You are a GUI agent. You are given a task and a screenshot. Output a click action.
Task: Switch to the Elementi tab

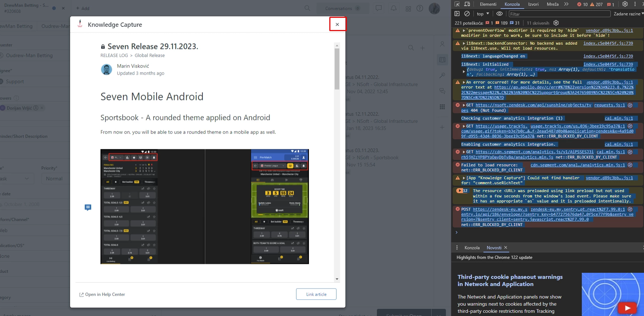point(488,4)
